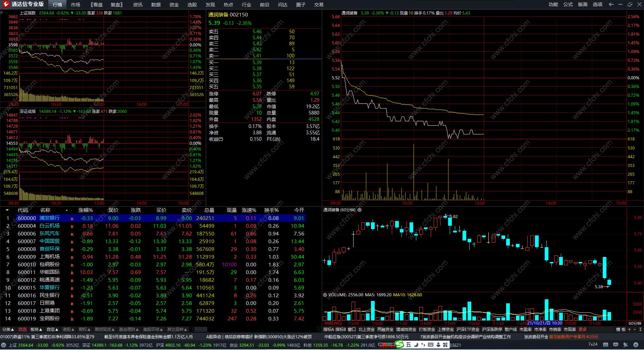Sort by 涨幅% column header
644x350 pixels.
(86, 210)
